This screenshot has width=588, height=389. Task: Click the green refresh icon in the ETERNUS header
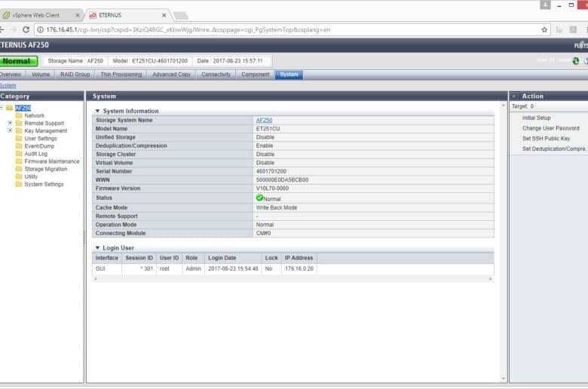pos(576,61)
